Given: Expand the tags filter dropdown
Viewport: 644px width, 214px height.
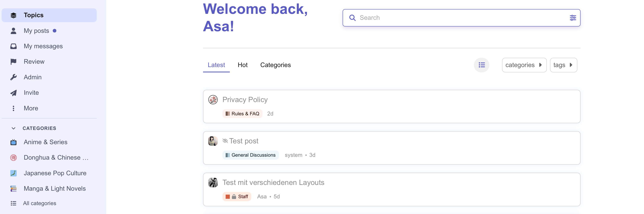Looking at the screenshot, I should (x=563, y=65).
